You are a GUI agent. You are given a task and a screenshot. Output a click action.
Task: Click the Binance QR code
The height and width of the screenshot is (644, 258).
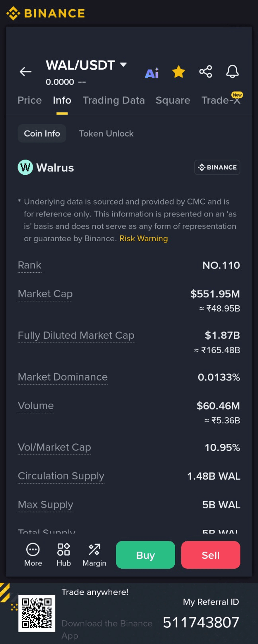37,613
